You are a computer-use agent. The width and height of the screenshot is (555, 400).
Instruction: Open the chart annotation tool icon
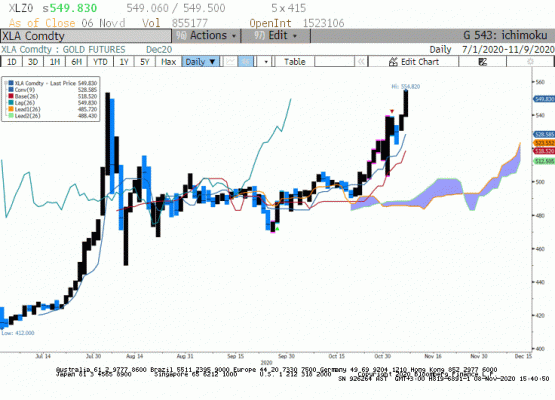click(x=483, y=62)
